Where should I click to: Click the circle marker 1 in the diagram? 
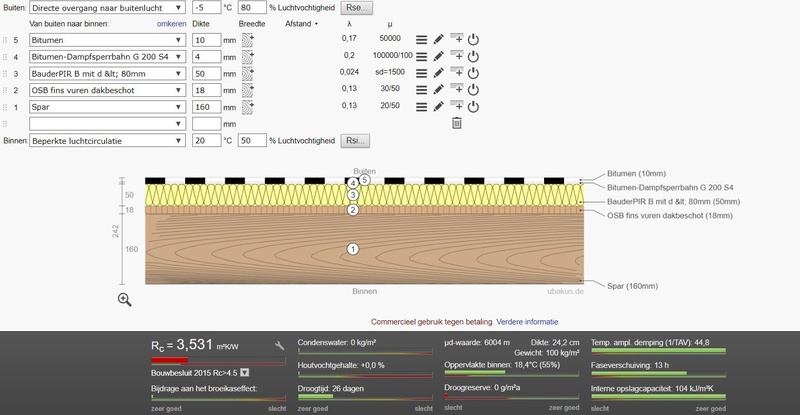[x=353, y=249]
